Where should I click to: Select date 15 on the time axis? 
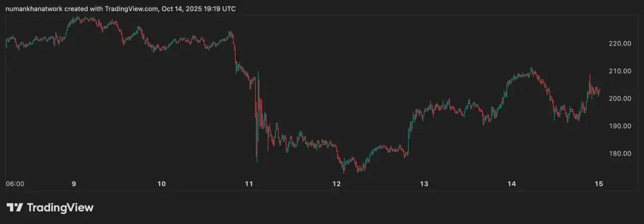tap(599, 184)
